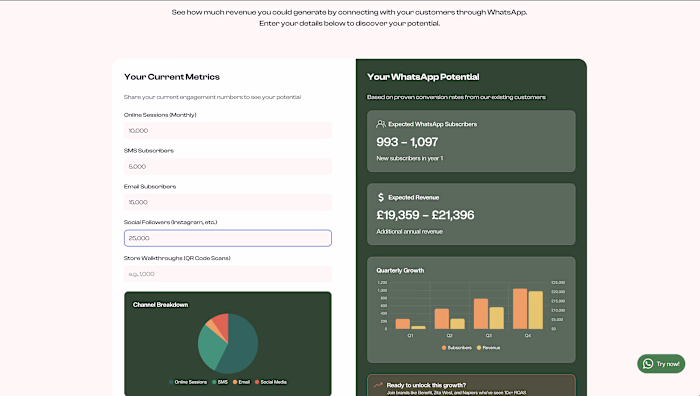
Task: Click the SMS legend entry in Channel Breakdown
Action: point(220,382)
